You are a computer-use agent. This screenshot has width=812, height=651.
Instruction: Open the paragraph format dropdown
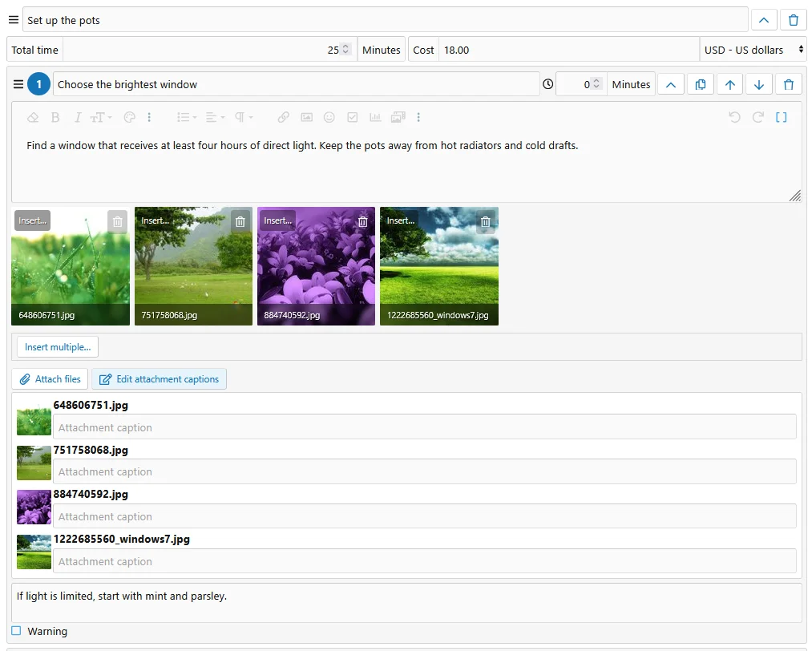pos(244,118)
